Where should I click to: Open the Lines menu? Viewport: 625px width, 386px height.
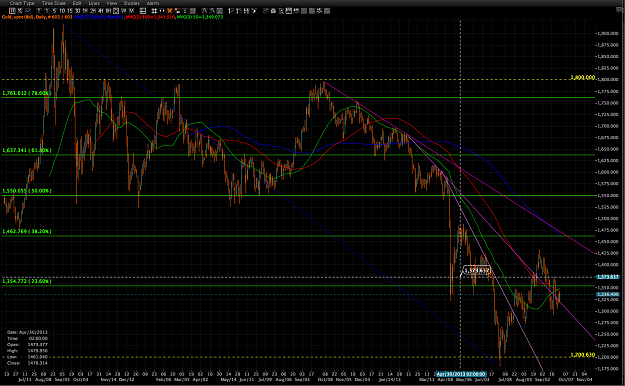click(94, 3)
